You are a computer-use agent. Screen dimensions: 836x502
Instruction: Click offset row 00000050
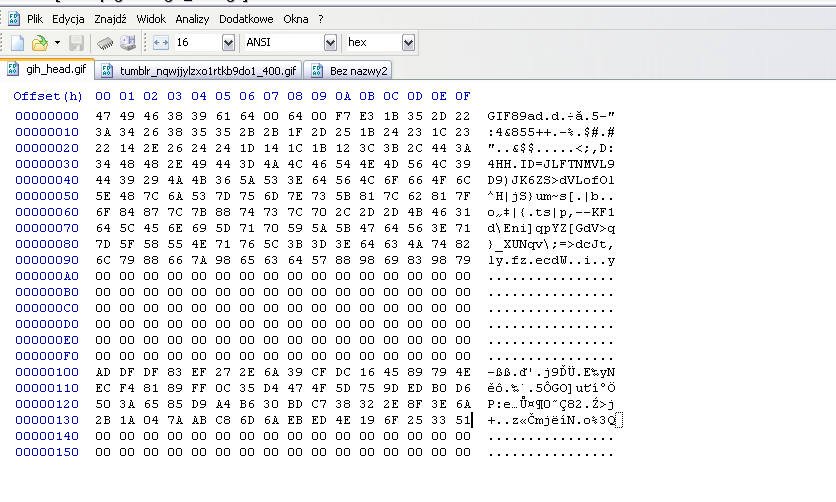pos(47,196)
